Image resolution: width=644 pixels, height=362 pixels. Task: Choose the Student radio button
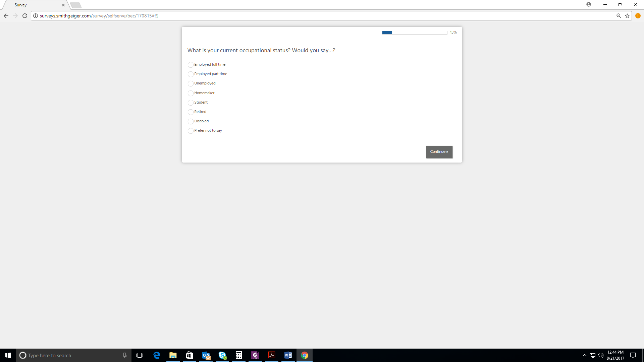[191, 103]
